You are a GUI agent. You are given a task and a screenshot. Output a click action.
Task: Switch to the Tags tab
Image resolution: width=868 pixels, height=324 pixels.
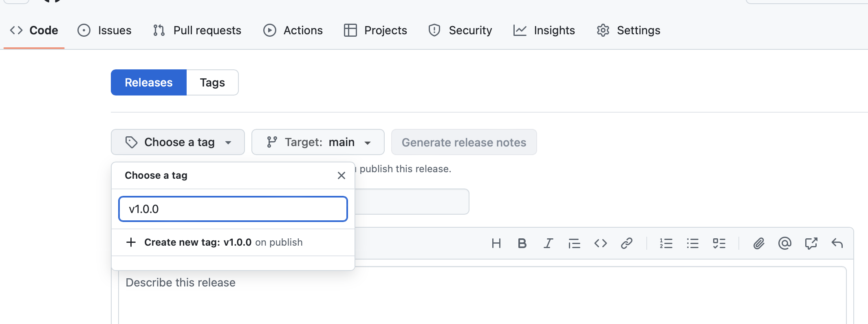[212, 82]
